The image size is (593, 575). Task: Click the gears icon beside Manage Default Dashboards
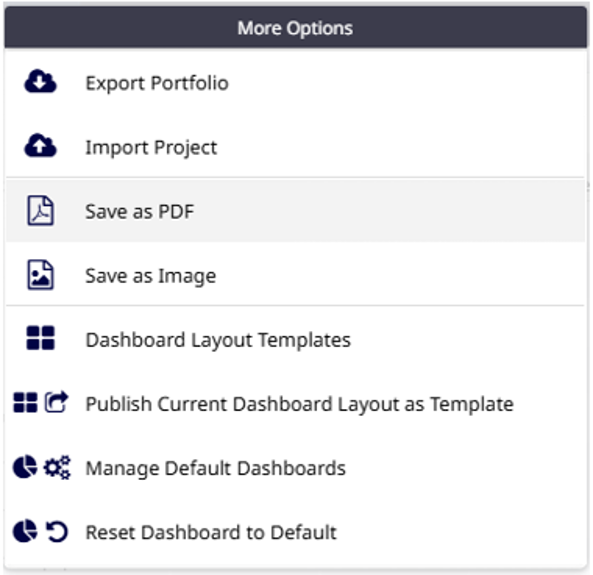[x=57, y=467]
